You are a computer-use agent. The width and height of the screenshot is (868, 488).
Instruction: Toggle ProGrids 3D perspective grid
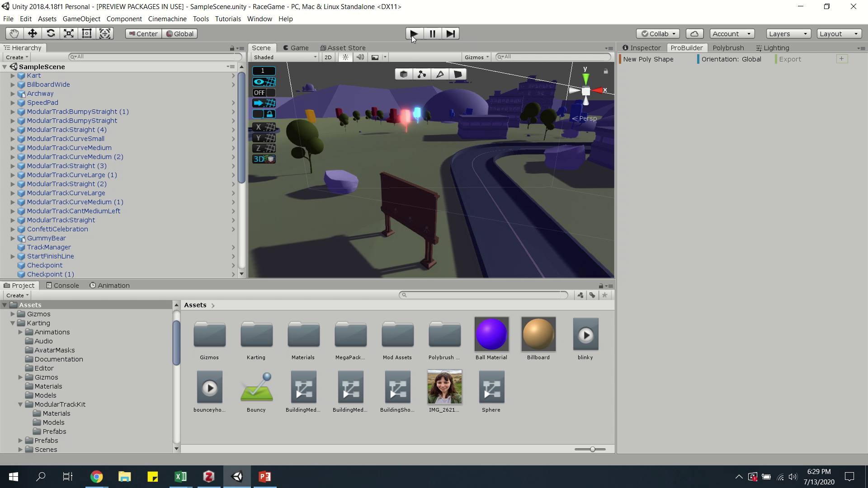(264, 159)
